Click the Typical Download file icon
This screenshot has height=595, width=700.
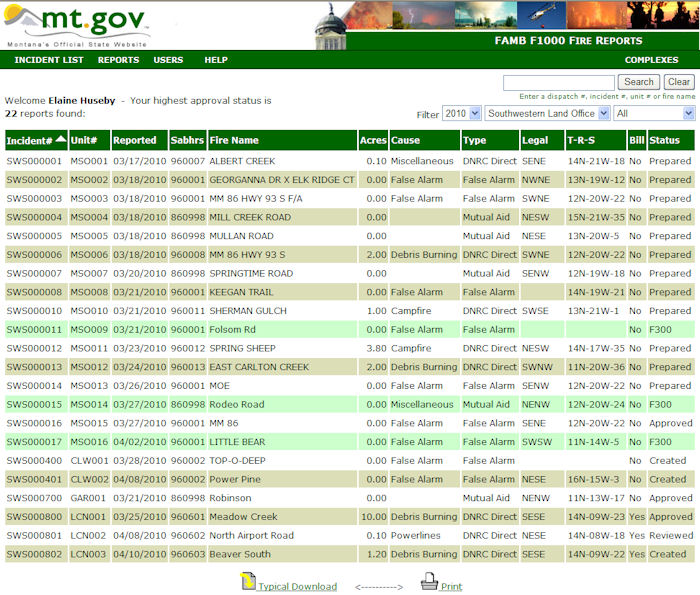coord(248,583)
